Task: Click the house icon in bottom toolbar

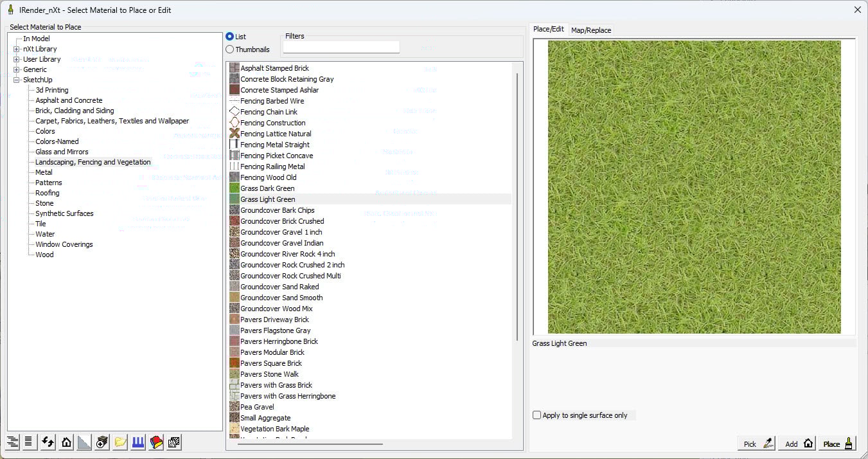Action: 66,442
